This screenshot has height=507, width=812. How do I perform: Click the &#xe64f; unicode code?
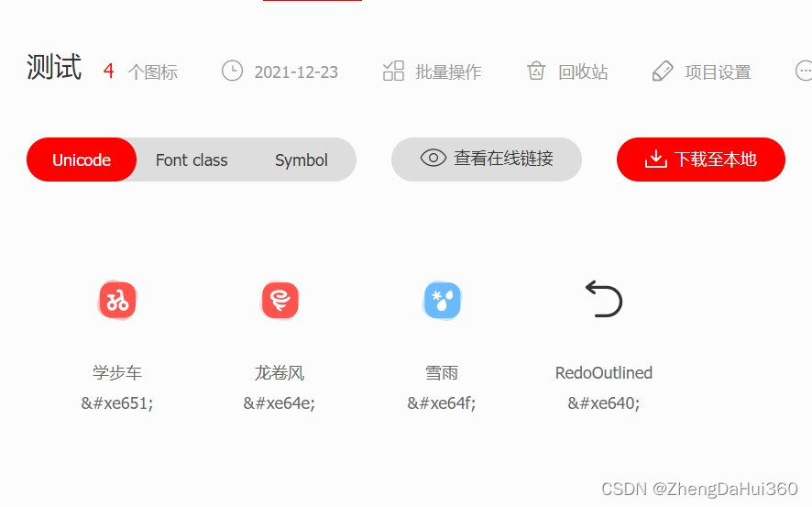pyautogui.click(x=442, y=402)
